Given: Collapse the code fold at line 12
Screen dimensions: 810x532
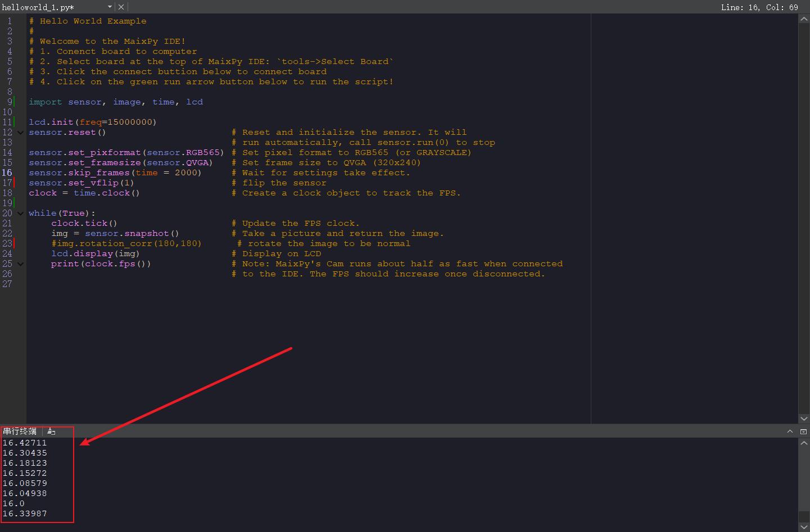Looking at the screenshot, I should click(x=20, y=133).
